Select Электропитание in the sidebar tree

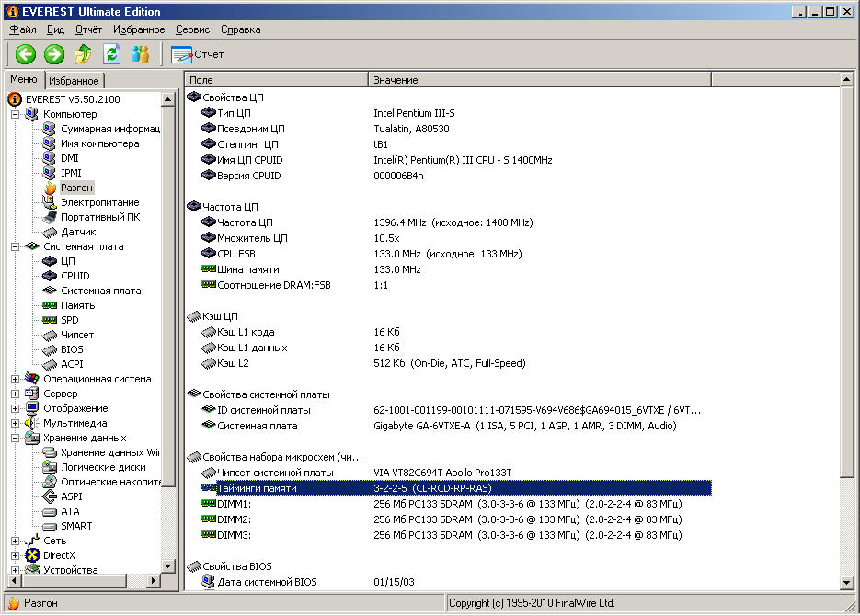99,202
